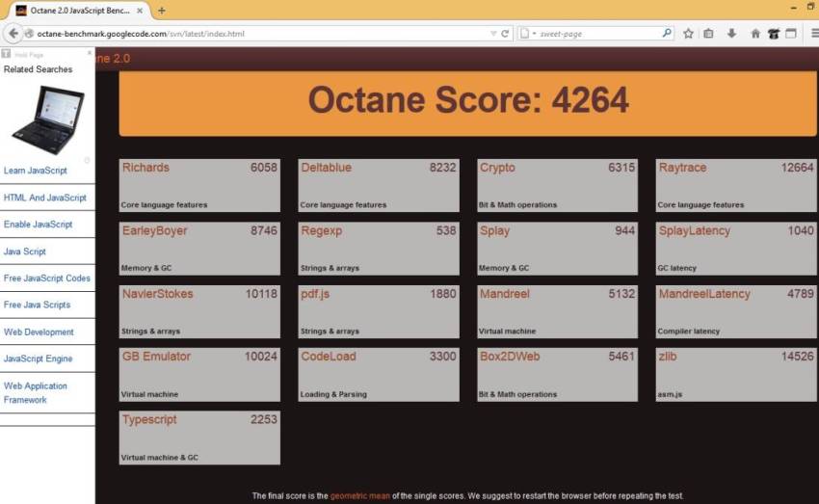Image resolution: width=819 pixels, height=504 pixels.
Task: Close the Related Searches sidebar
Action: tap(90, 53)
